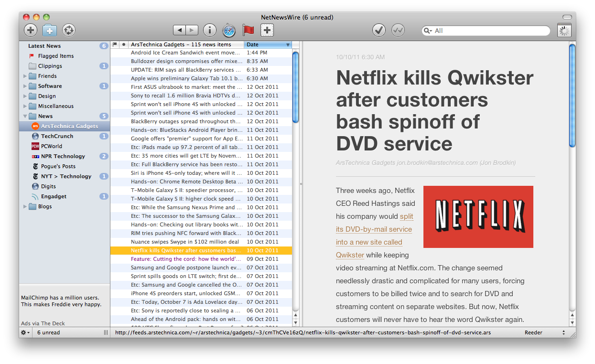
Task: Create a new folder with toolbar icon
Action: pyautogui.click(x=50, y=30)
